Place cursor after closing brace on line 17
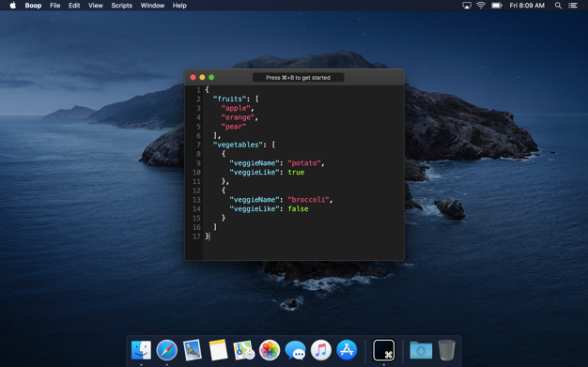This screenshot has width=588, height=367. click(x=209, y=237)
